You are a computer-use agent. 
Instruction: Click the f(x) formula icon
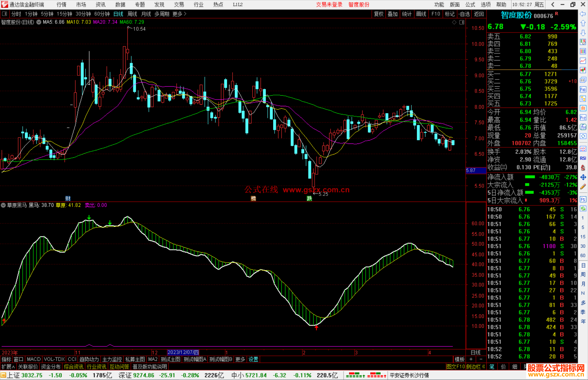point(583,127)
